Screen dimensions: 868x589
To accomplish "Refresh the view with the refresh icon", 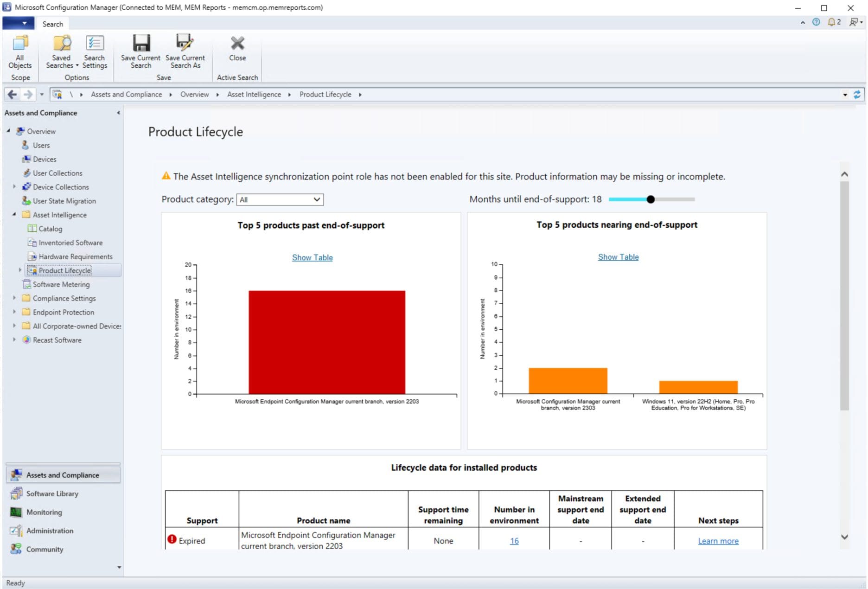I will [x=857, y=95].
